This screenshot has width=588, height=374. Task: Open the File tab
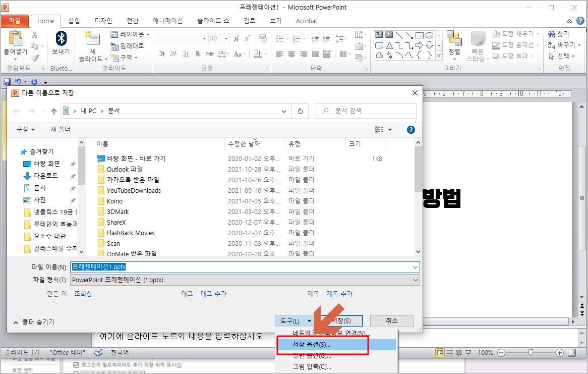(15, 21)
